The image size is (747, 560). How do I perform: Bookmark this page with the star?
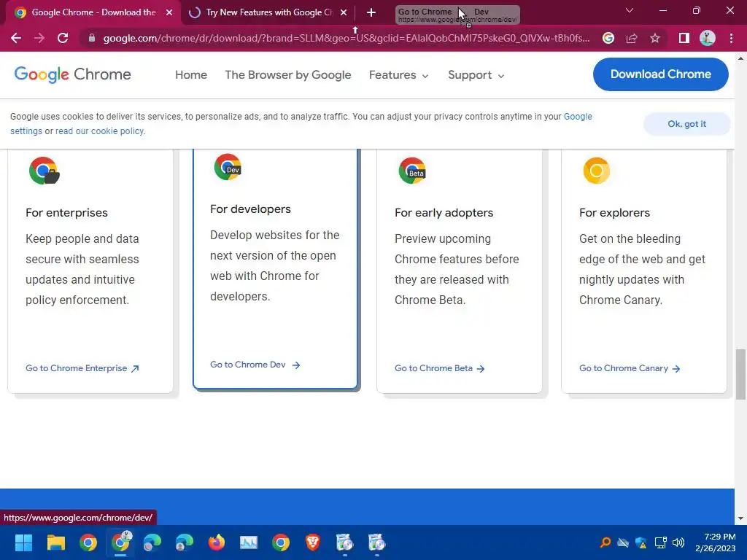(x=655, y=38)
